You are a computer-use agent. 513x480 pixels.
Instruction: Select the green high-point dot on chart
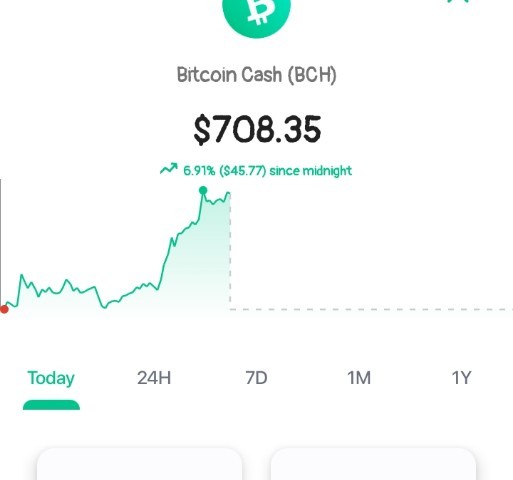coord(203,191)
